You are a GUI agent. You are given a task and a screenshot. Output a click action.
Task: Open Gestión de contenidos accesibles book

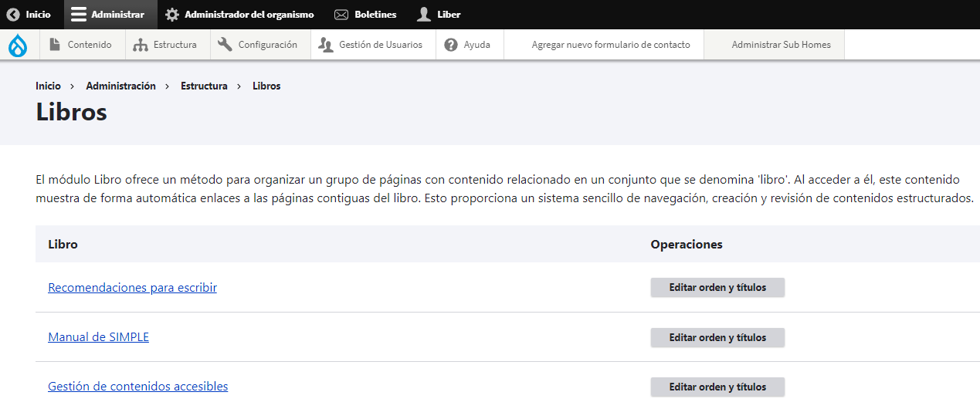pos(138,387)
